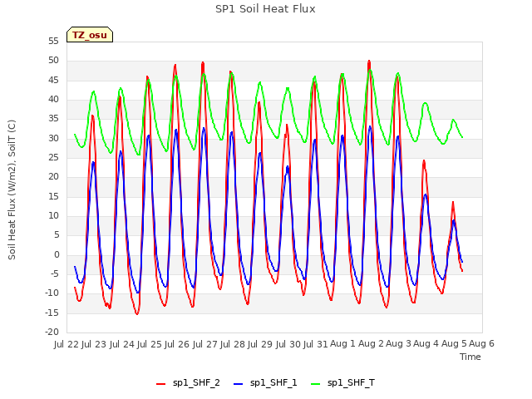Click the TZ_osu annotation label
This screenshot has width=532, height=399.
tap(90, 35)
